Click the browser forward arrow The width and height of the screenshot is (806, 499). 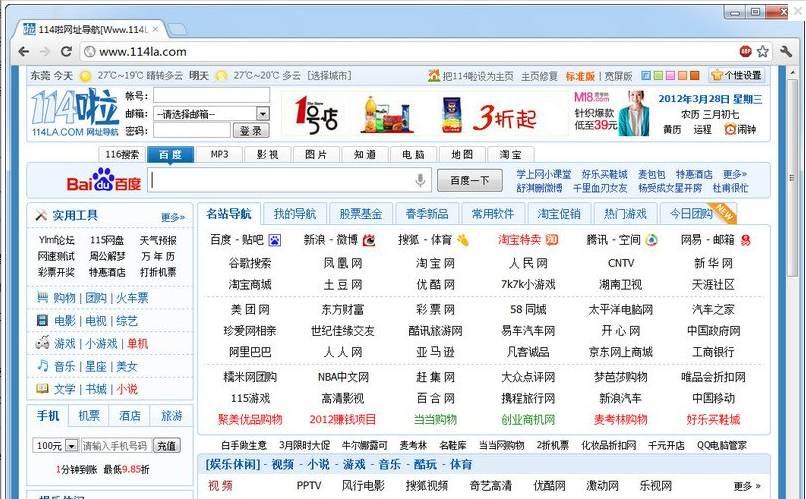(x=45, y=51)
